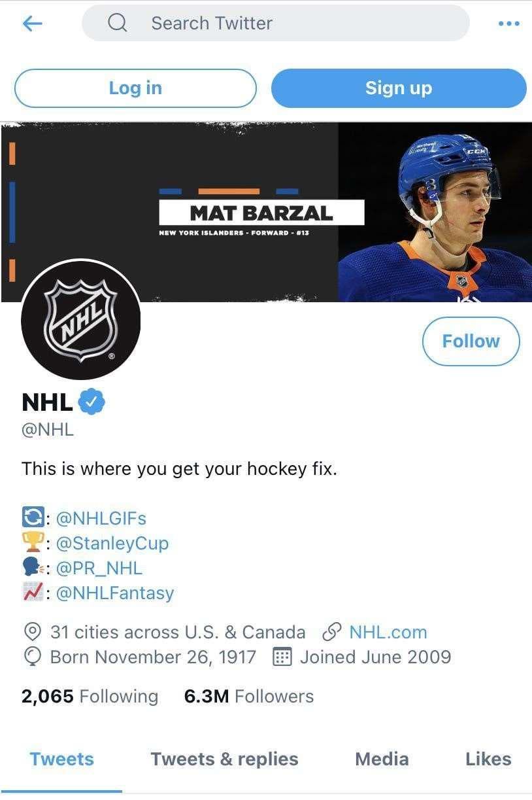
Task: Visit the NHL.com website link
Action: pyautogui.click(x=388, y=632)
